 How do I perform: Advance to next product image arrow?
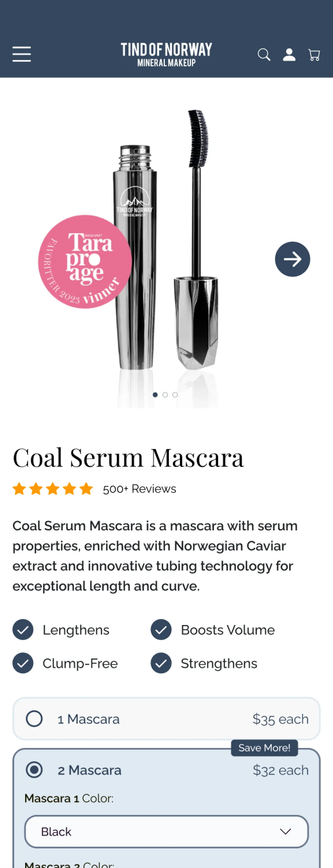coord(293,259)
